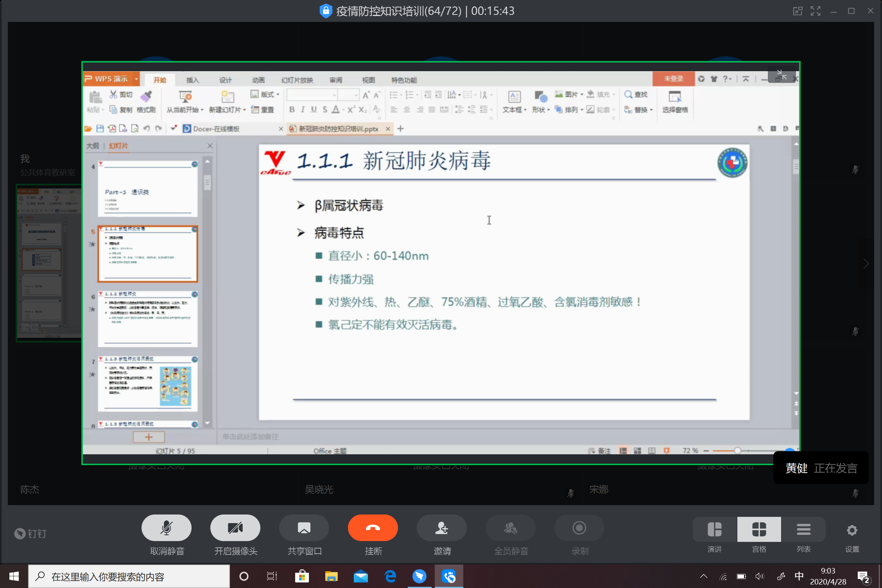Open 共享窗口 share window option
This screenshot has width=882, height=588.
304,528
